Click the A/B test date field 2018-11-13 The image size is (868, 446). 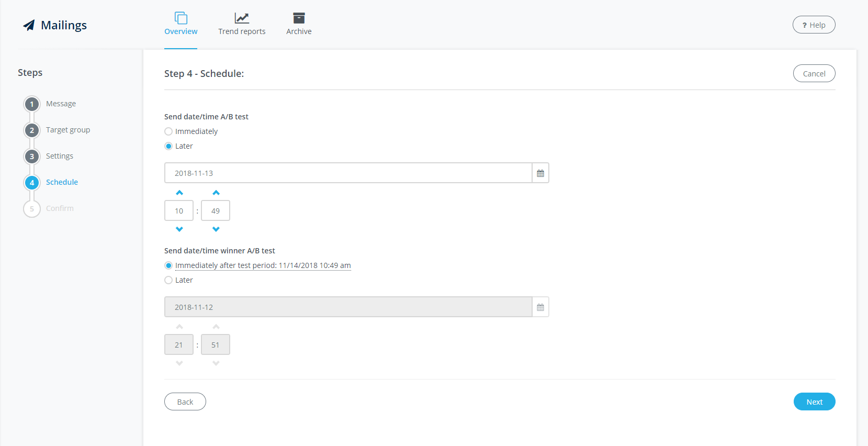click(x=348, y=173)
